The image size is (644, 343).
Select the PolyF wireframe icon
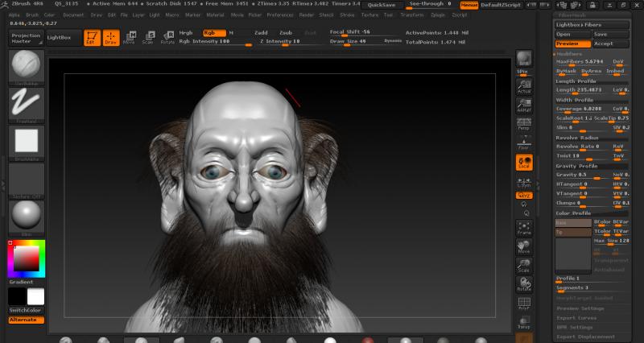(x=523, y=302)
